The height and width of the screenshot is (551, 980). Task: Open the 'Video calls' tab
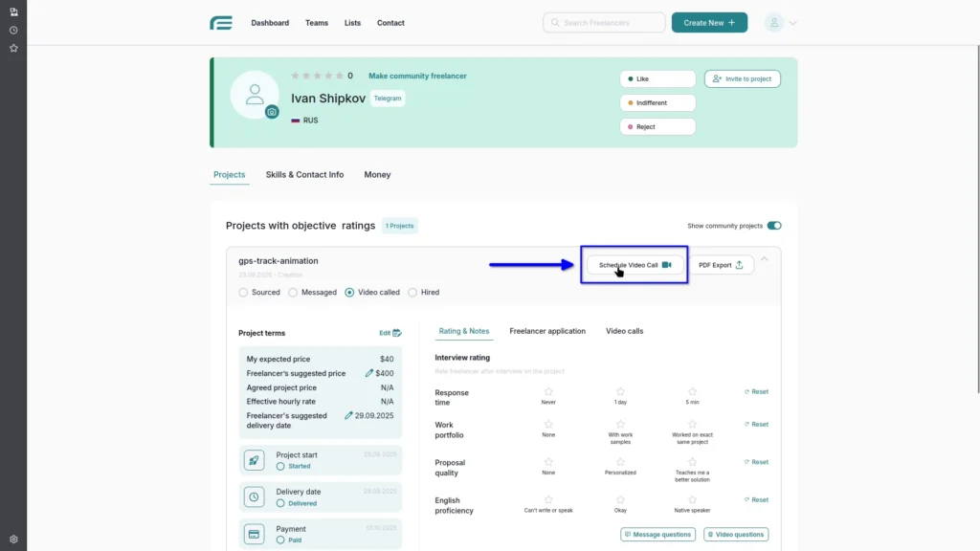624,331
